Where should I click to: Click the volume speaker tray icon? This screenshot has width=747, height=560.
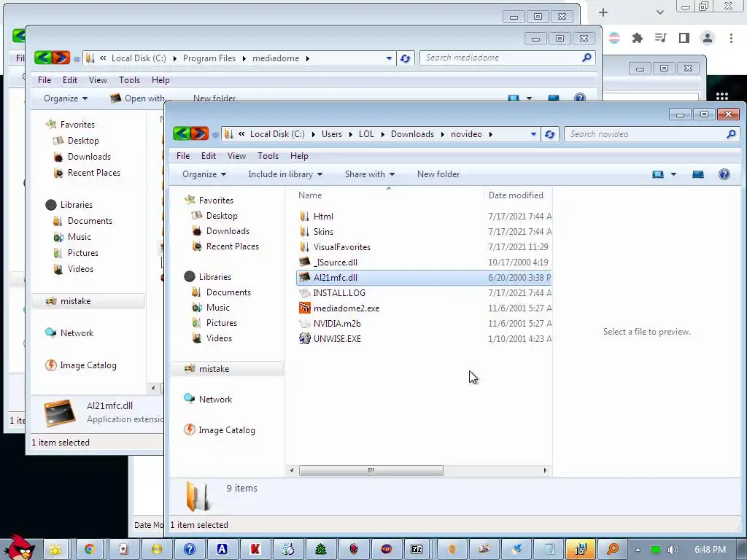(x=673, y=550)
